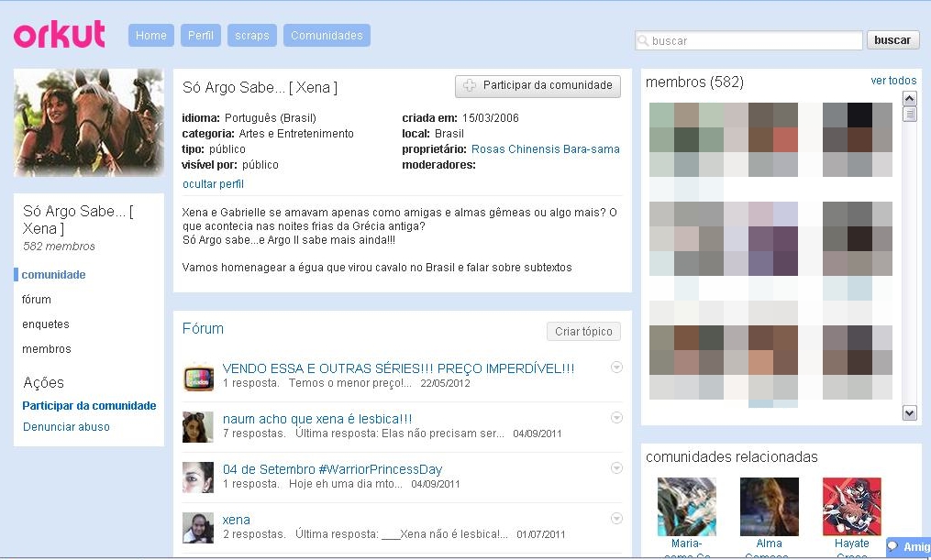Select fórum in left sidebar
Screen dimensions: 931x560
tap(36, 300)
